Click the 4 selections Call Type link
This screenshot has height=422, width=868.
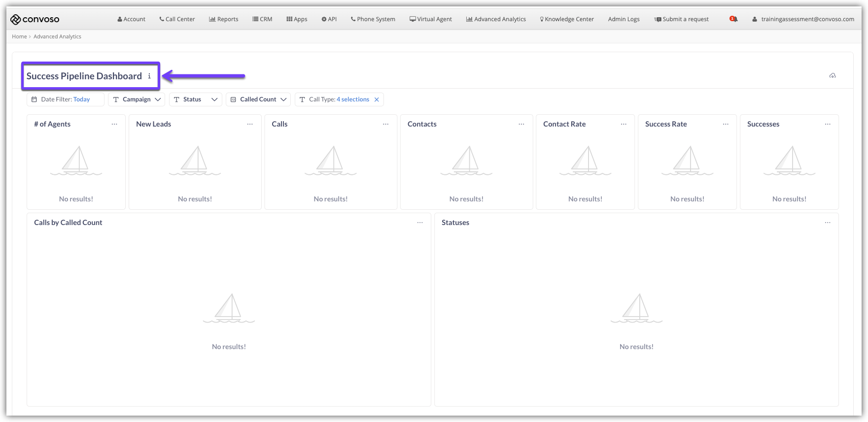click(352, 99)
